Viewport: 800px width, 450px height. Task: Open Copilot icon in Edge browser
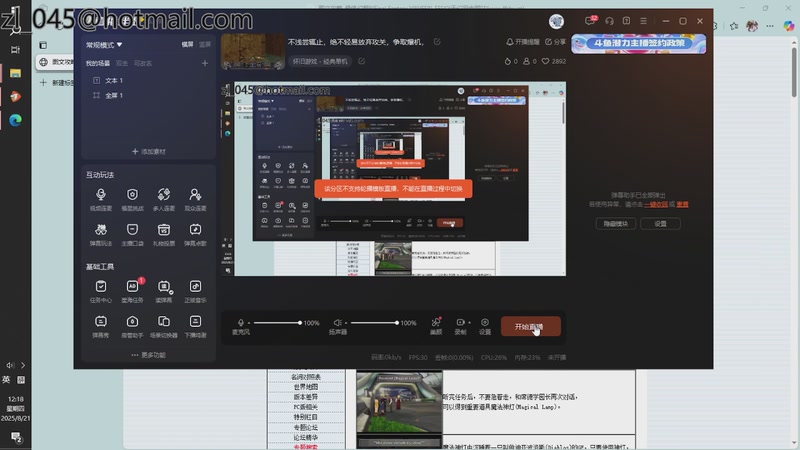coord(789,26)
